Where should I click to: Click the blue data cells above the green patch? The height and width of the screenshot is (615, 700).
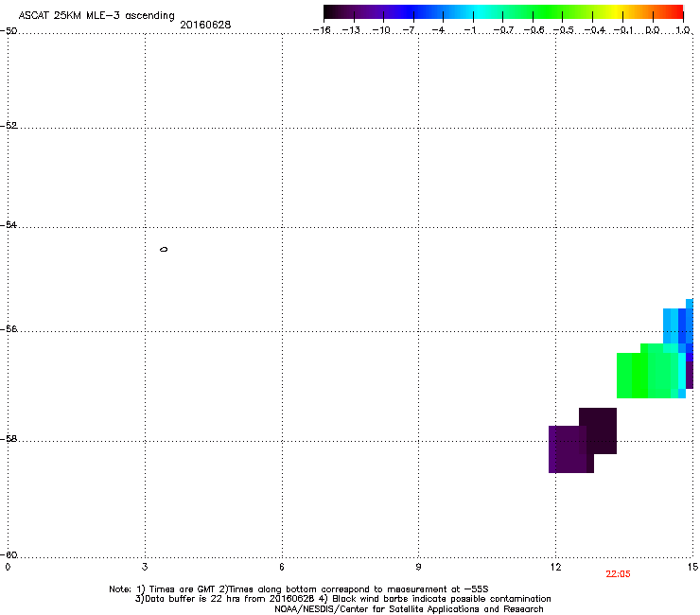(677, 325)
